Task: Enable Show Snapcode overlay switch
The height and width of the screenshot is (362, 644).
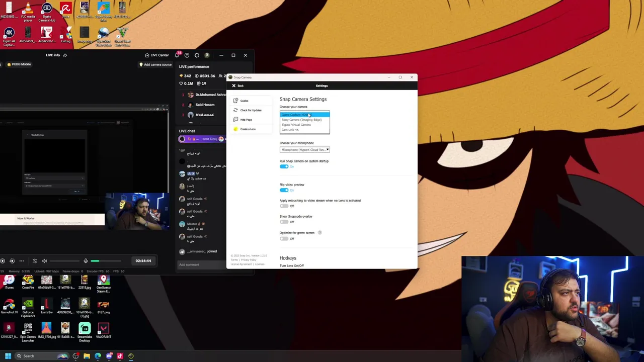Action: pos(284,222)
